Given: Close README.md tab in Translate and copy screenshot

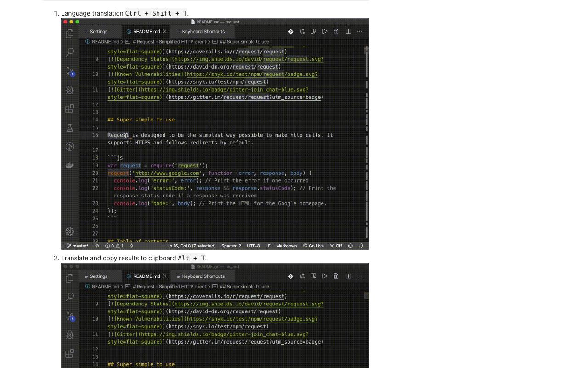Looking at the screenshot, I should (x=164, y=276).
